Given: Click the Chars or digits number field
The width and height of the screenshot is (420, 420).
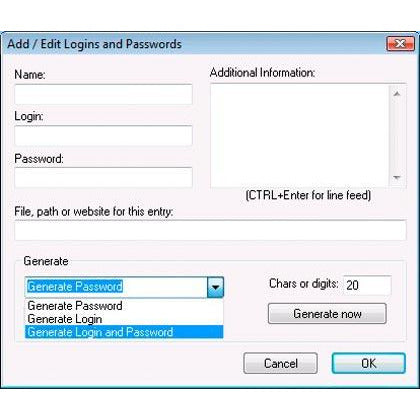Looking at the screenshot, I should pyautogui.click(x=367, y=285).
